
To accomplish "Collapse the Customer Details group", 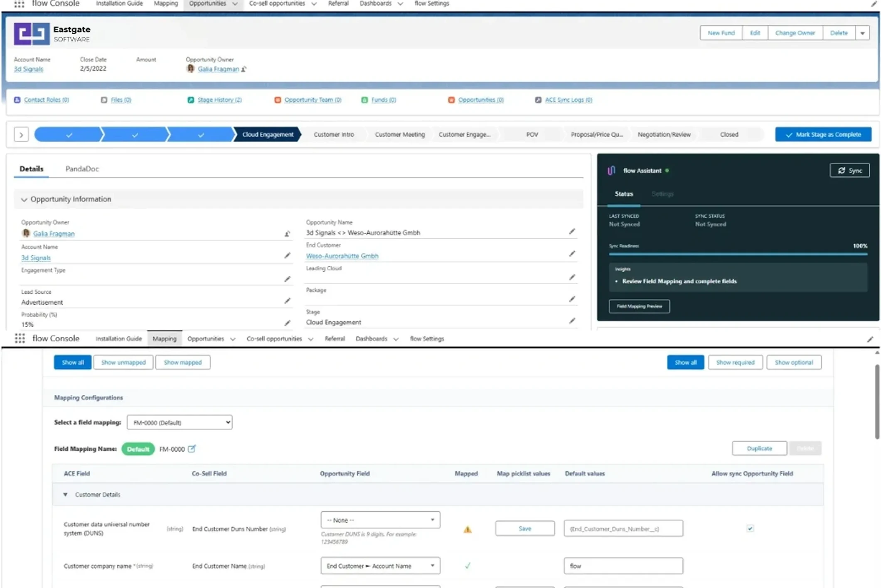I will 65,495.
